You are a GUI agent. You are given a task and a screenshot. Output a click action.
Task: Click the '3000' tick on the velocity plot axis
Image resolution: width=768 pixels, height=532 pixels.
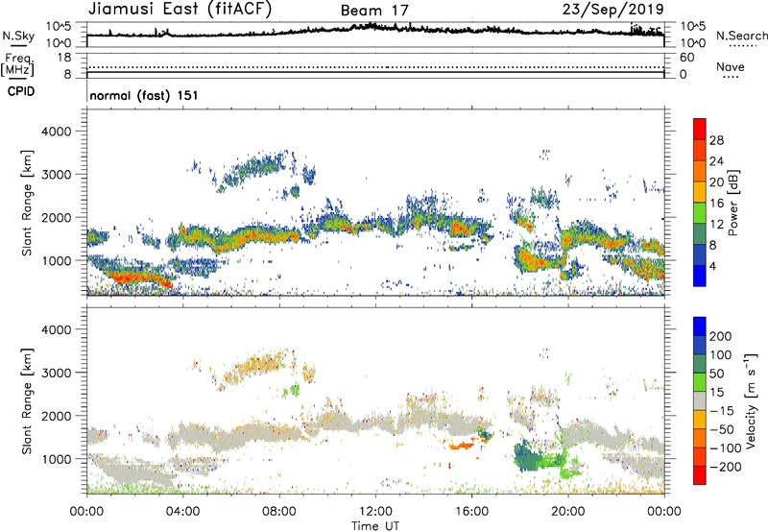click(56, 373)
